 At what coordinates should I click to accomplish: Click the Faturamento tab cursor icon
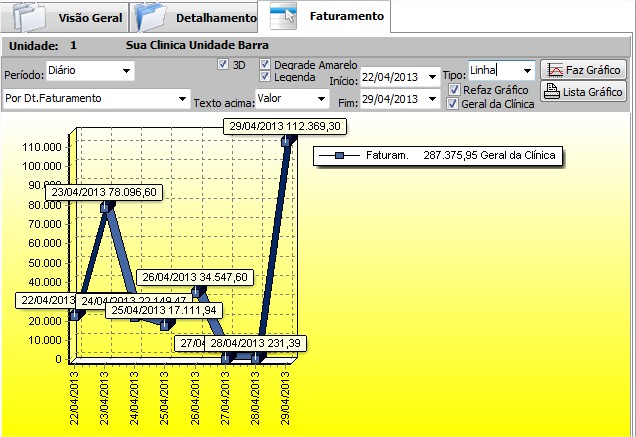[282, 15]
